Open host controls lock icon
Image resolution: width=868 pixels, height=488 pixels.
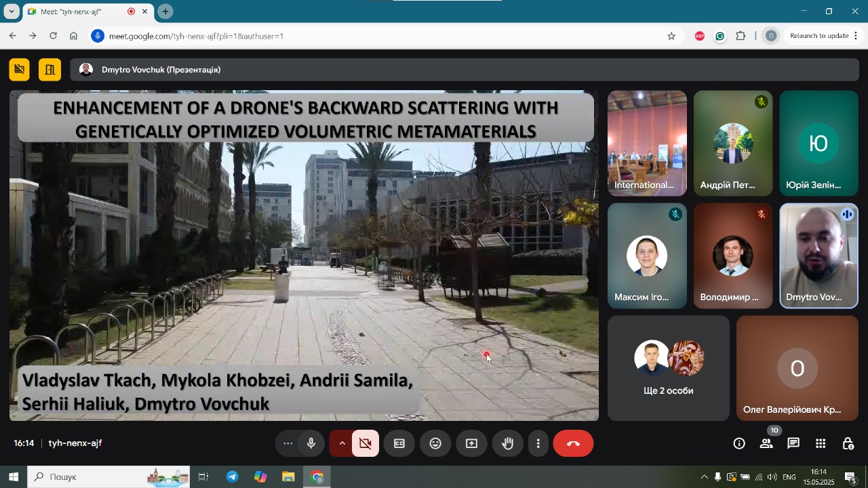[x=848, y=443]
